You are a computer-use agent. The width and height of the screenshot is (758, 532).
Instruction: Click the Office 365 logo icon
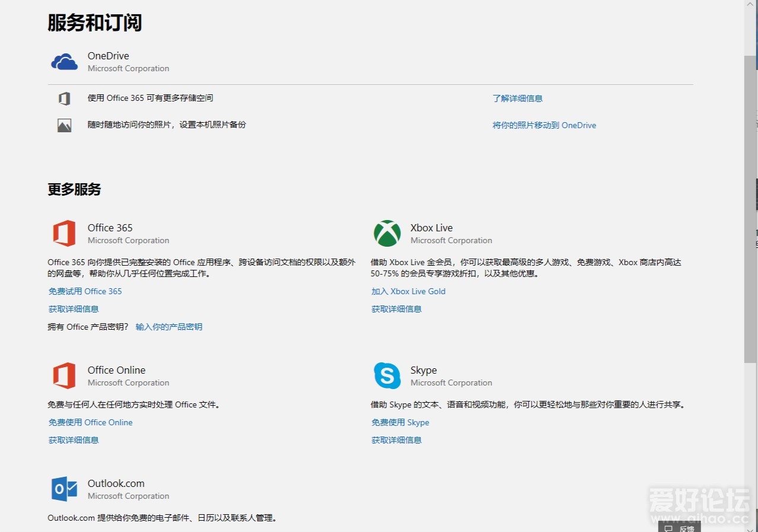pos(64,233)
